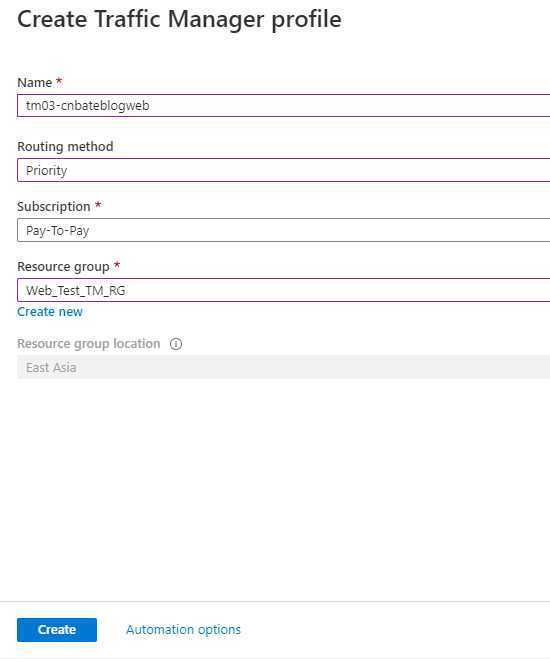
Task: Click the Create button
Action: click(x=57, y=630)
